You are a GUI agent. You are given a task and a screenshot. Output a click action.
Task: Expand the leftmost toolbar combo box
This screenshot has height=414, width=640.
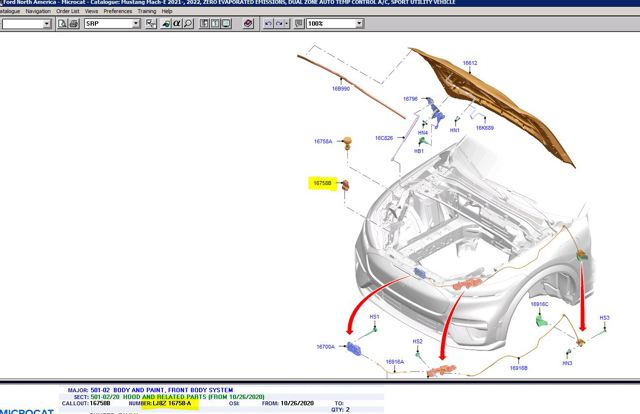47,24
